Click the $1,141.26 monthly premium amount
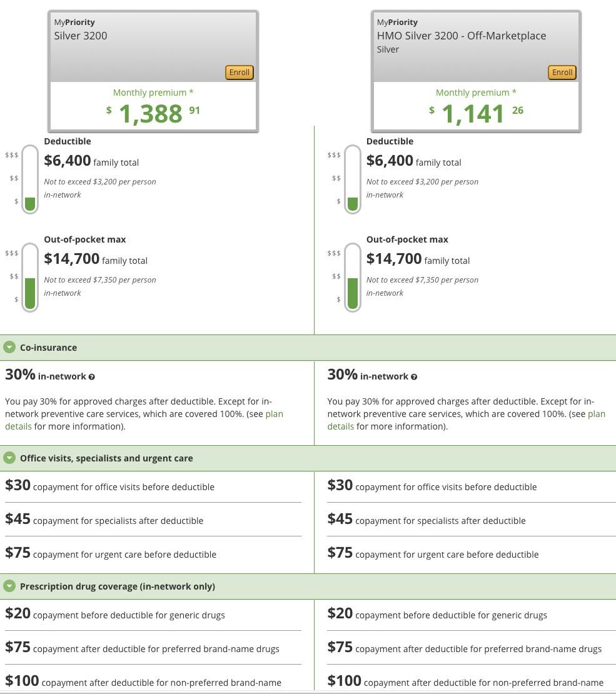Image resolution: width=616 pixels, height=694 pixels. tap(475, 113)
